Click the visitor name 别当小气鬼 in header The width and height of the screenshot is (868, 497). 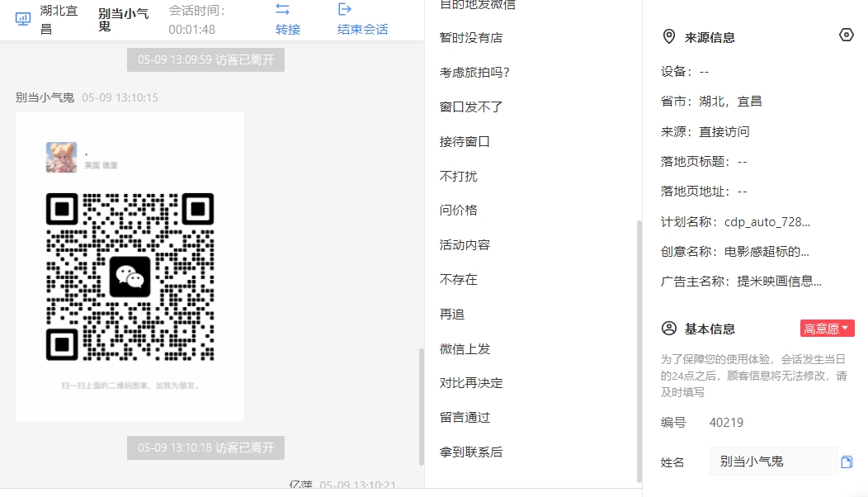[x=124, y=19]
